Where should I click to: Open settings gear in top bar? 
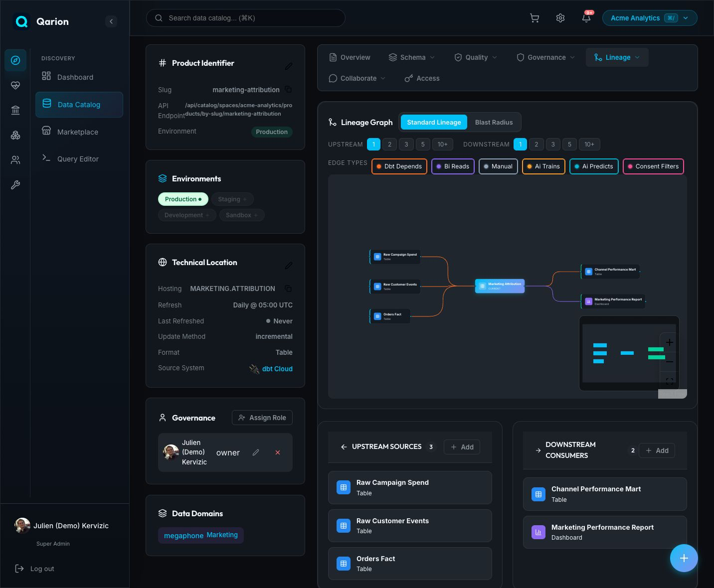point(560,18)
